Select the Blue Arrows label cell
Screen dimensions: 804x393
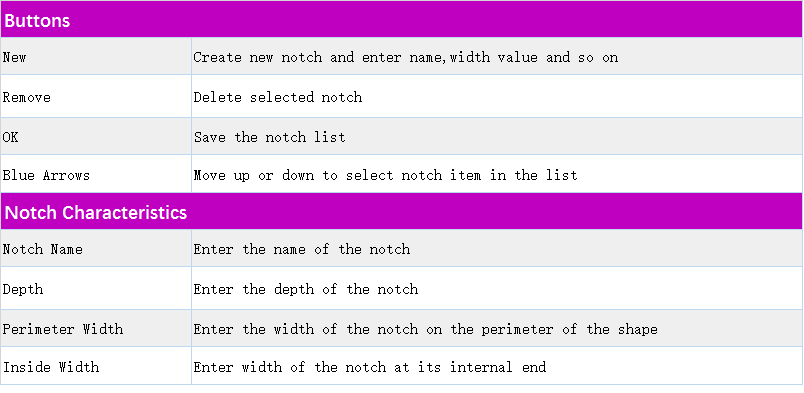pyautogui.click(x=96, y=174)
